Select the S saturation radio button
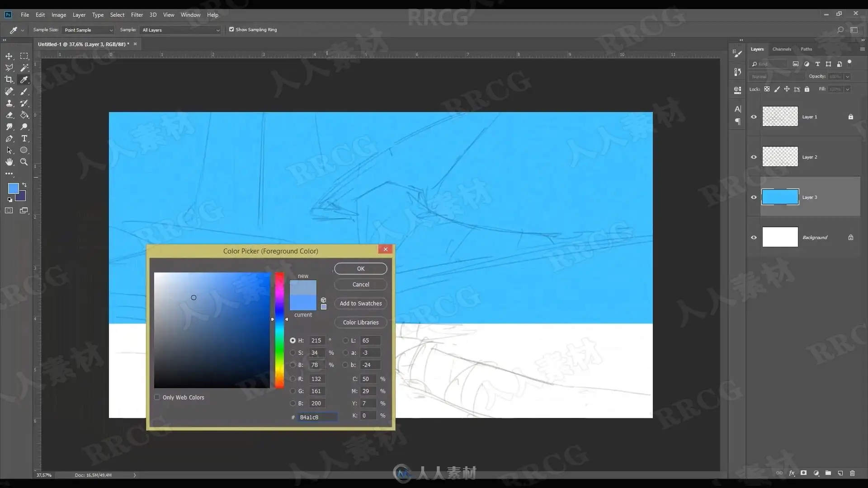Image resolution: width=868 pixels, height=488 pixels. (292, 352)
